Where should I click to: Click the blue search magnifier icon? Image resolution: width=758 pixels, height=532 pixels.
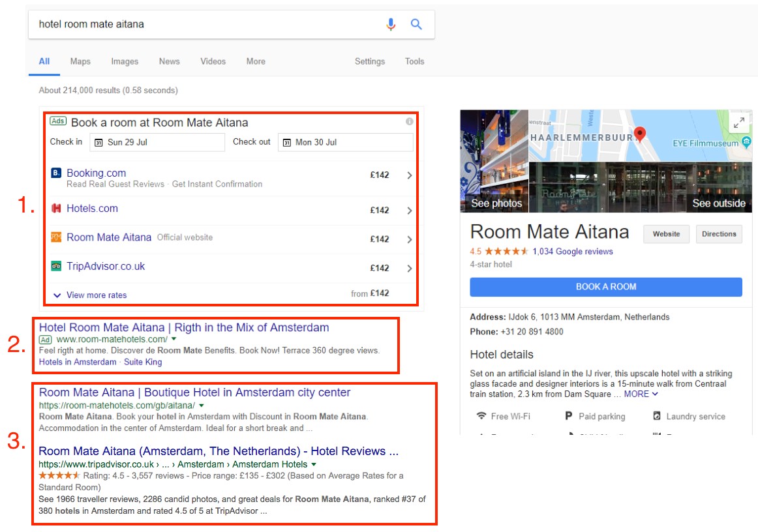pos(416,24)
